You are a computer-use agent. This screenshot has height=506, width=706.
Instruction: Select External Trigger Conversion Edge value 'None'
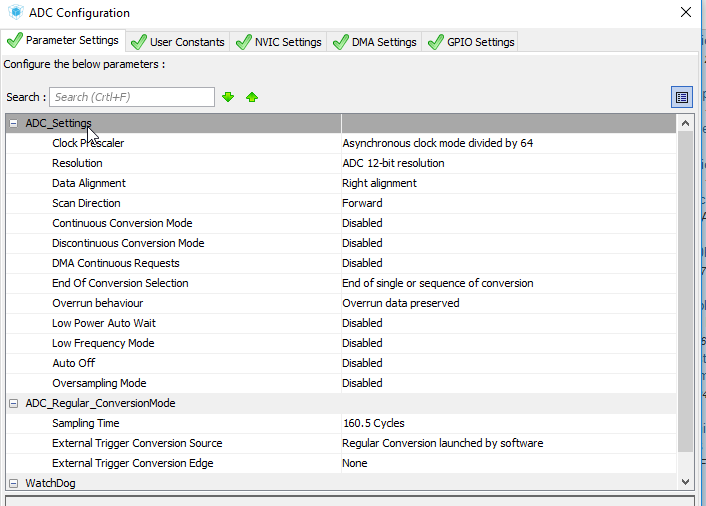(354, 463)
